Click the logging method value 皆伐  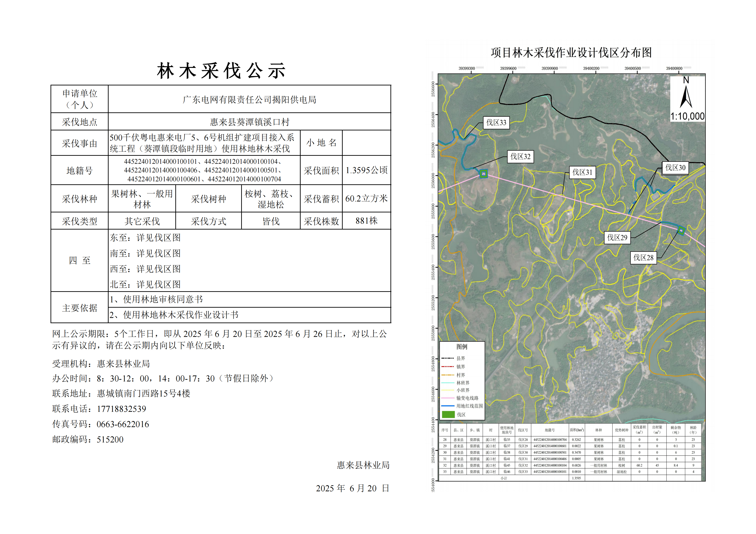click(271, 221)
